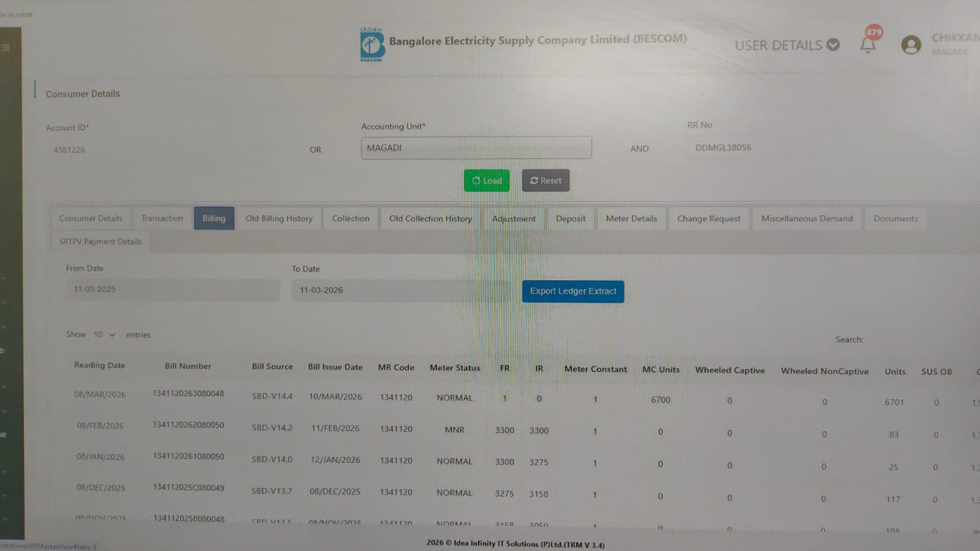Image resolution: width=980 pixels, height=551 pixels.
Task: Select bill number 1341120263080048
Action: coord(188,393)
